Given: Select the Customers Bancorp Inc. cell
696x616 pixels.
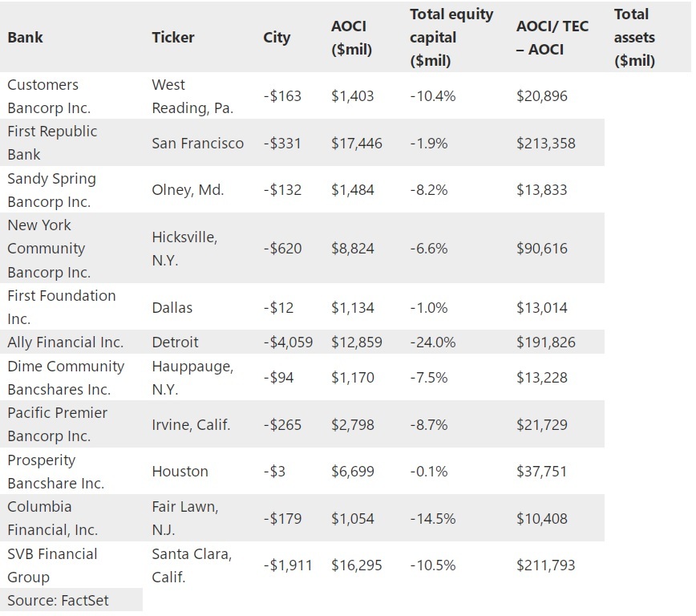Looking at the screenshot, I should pos(49,96).
